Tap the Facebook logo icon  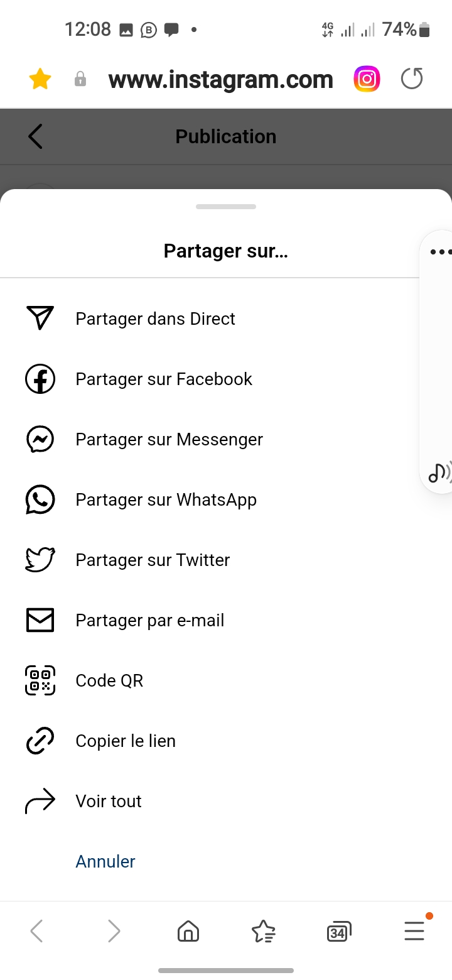(x=40, y=379)
